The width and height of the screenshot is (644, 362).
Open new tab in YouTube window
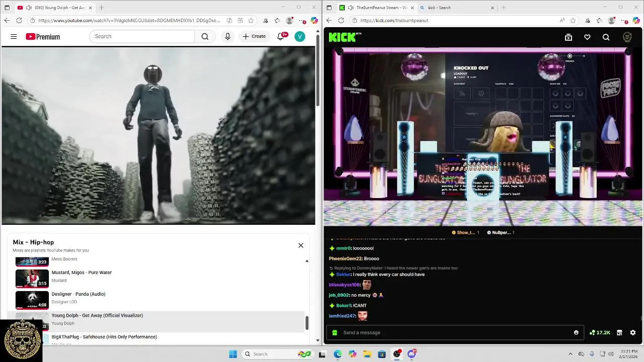(x=102, y=8)
